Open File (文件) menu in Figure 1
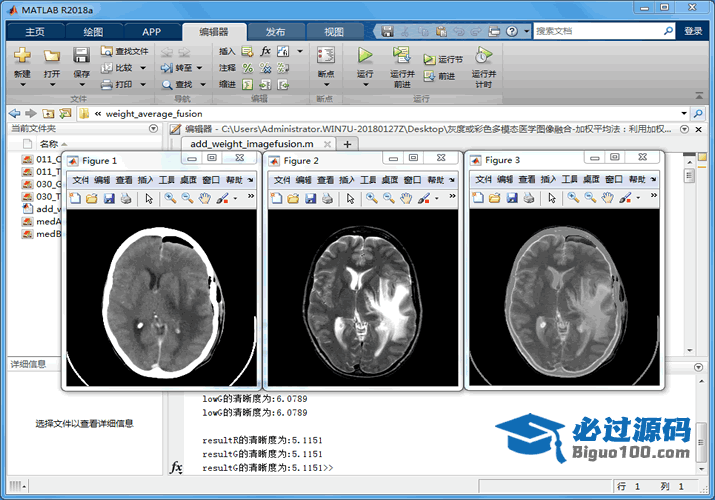 click(x=80, y=180)
